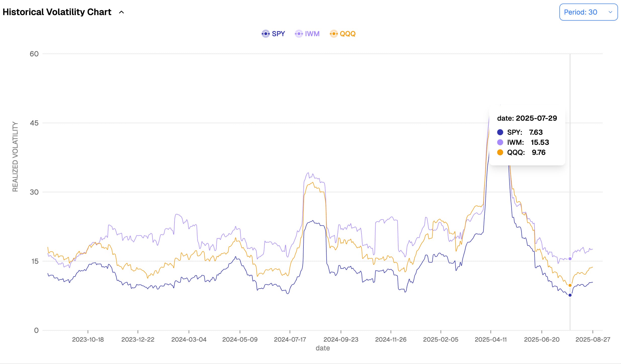Collapse the Historical Volatility Chart chevron
The height and width of the screenshot is (364, 621).
[121, 12]
